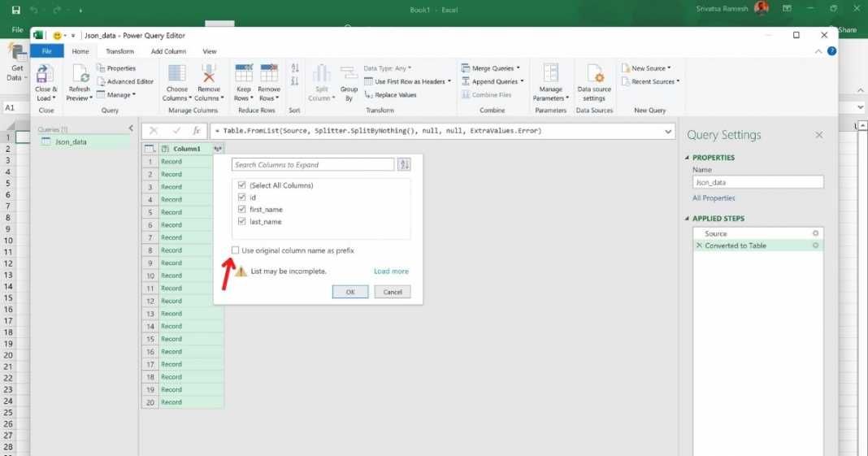This screenshot has height=456, width=868.
Task: Click the Load more link
Action: [x=391, y=271]
